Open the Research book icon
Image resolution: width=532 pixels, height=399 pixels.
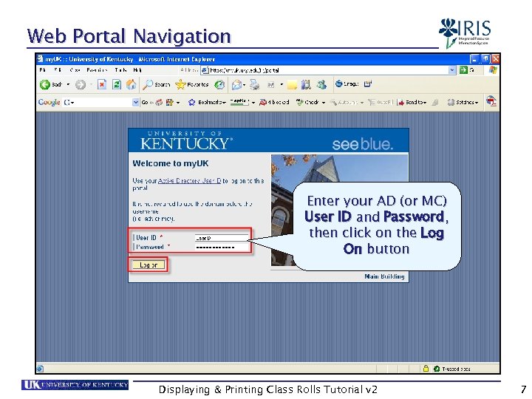point(306,84)
